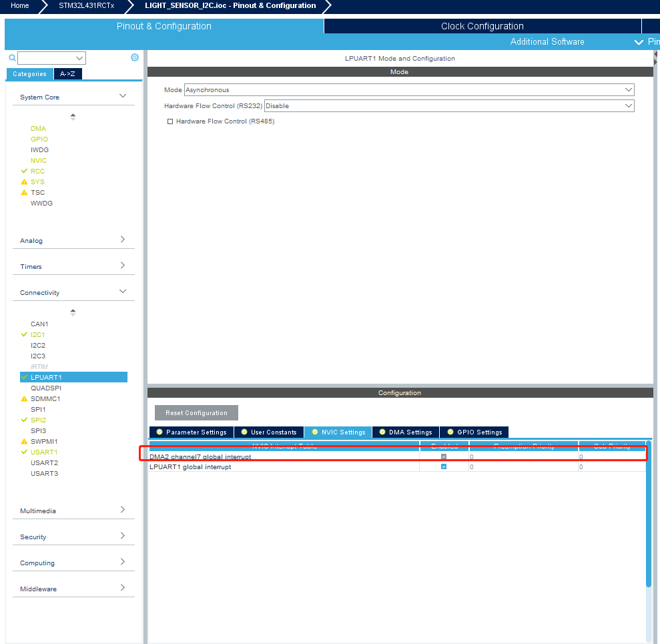The width and height of the screenshot is (660, 644).
Task: Switch to Clock Configuration tab
Action: [x=482, y=26]
